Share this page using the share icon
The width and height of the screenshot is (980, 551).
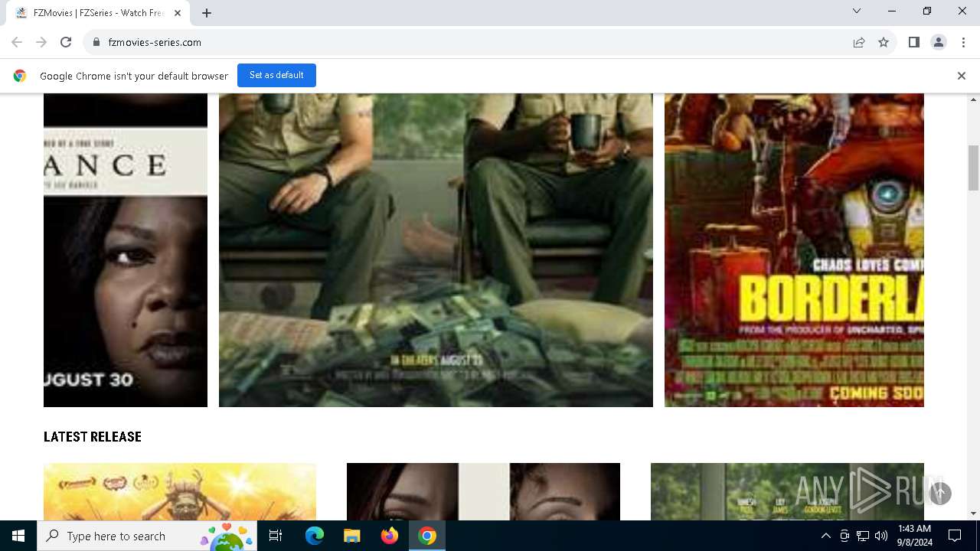point(859,42)
